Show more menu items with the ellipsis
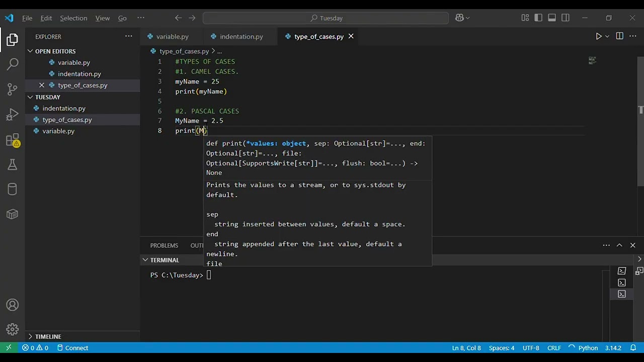This screenshot has width=644, height=362. click(x=141, y=18)
